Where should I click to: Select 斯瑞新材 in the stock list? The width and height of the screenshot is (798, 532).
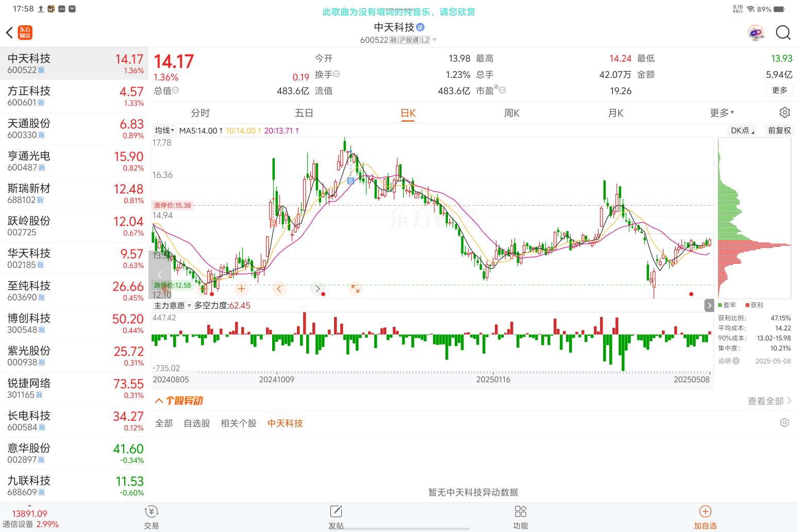[x=74, y=193]
